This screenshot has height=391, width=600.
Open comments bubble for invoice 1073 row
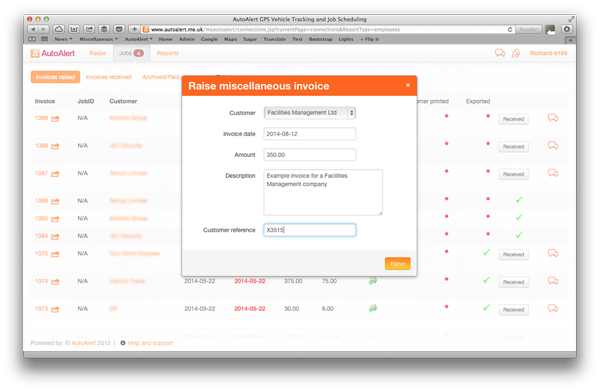(x=553, y=308)
